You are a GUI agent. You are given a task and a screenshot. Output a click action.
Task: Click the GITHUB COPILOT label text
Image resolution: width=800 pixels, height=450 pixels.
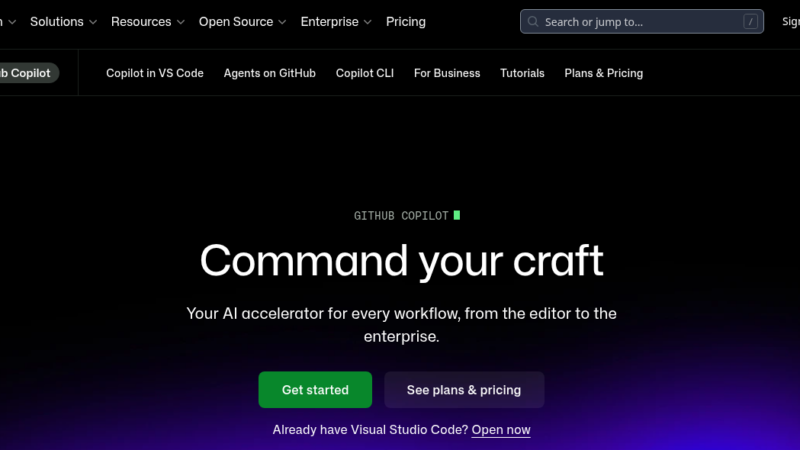[x=401, y=216]
